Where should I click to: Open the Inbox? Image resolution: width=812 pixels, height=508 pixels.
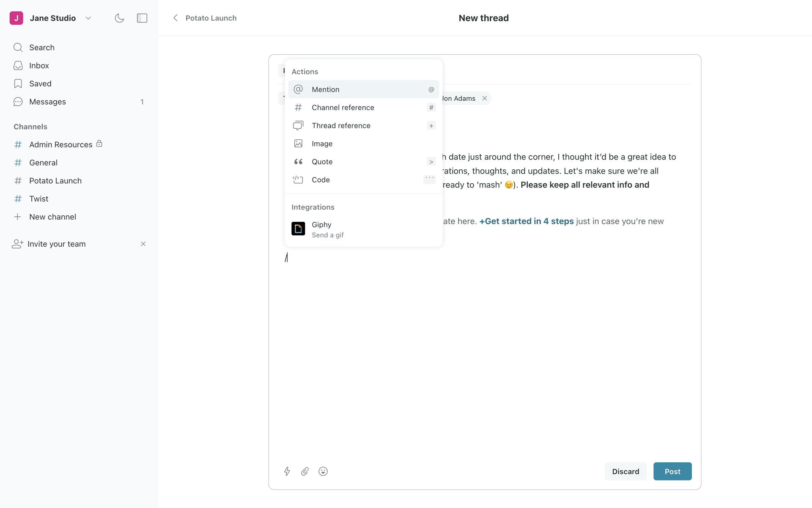[79, 66]
